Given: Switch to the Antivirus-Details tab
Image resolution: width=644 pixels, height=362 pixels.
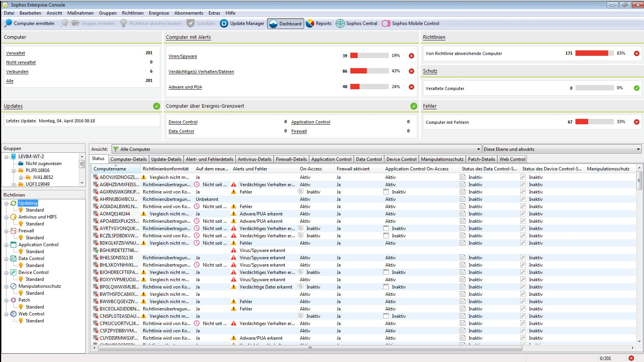Looking at the screenshot, I should 254,159.
